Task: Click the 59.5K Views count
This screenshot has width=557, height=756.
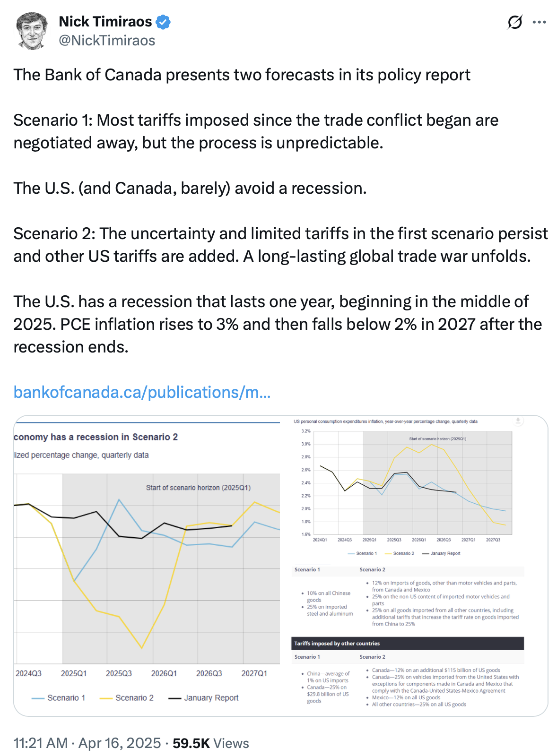Action: click(211, 743)
